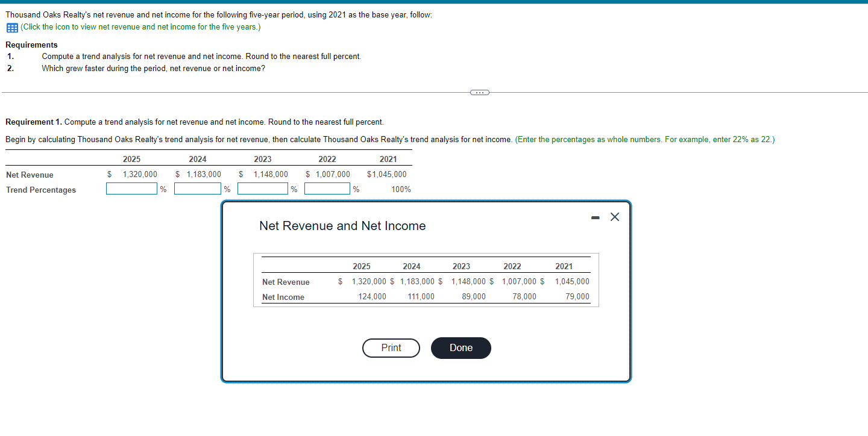Click the Print button in dialog
The image size is (868, 436).
click(391, 348)
